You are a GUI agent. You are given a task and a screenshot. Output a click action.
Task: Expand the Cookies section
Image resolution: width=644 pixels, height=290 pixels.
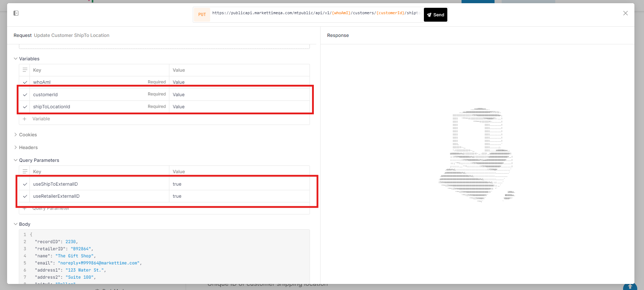(25, 135)
